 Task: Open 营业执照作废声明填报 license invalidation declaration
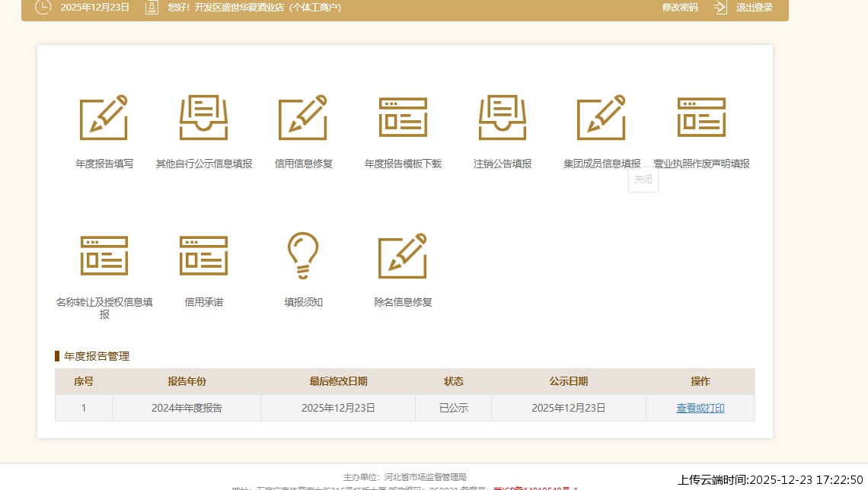pos(701,128)
